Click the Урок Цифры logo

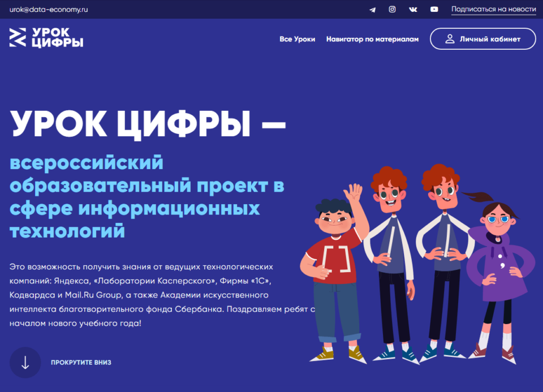[46, 37]
